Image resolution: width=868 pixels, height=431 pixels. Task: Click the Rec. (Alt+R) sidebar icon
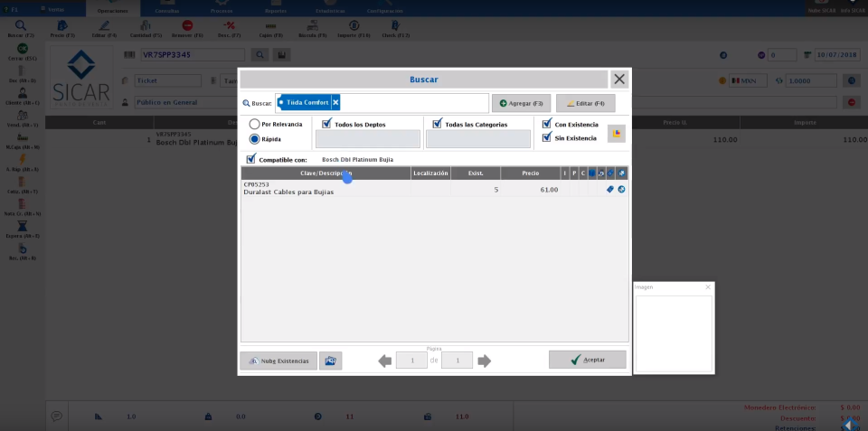click(22, 248)
